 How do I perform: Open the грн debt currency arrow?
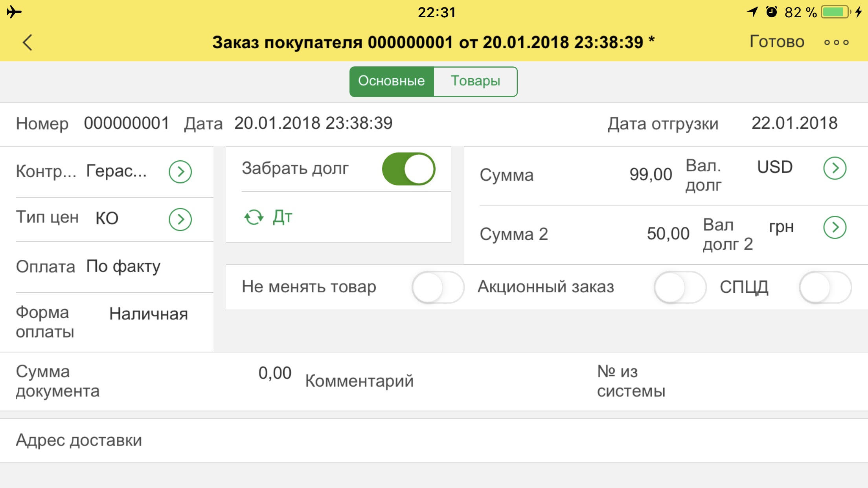click(835, 227)
